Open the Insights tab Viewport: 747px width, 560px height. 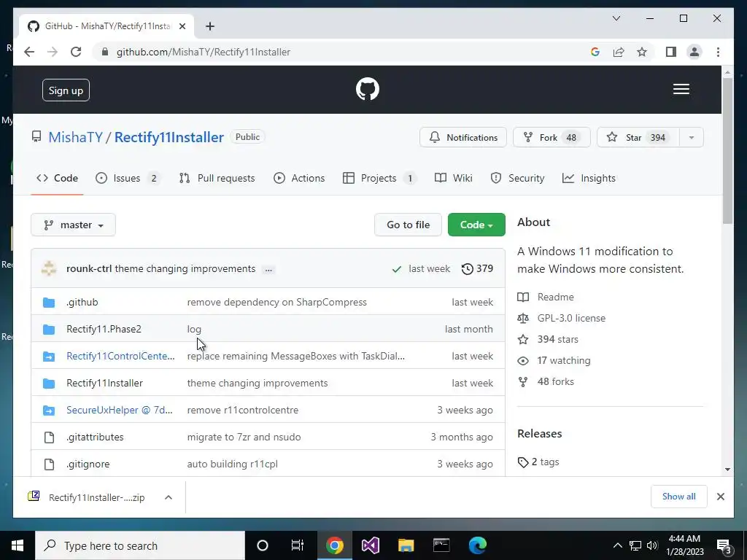(x=589, y=178)
